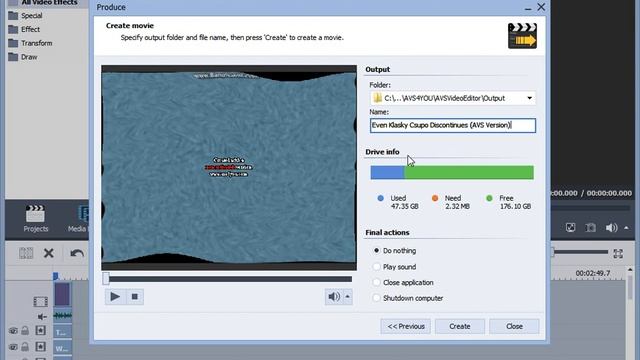Viewport: 640px width, 360px height.
Task: Click the delete X timeline tool
Action: (49, 253)
